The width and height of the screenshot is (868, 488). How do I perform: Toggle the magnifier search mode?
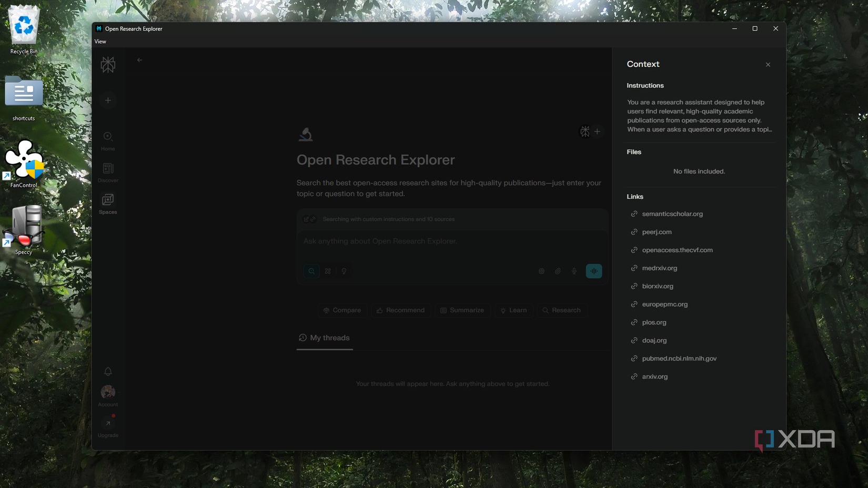click(x=311, y=271)
